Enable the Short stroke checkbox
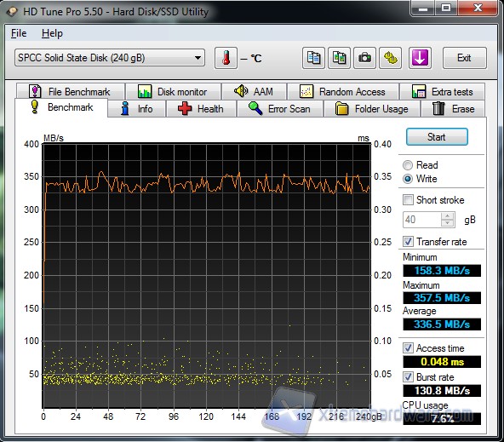 click(408, 200)
